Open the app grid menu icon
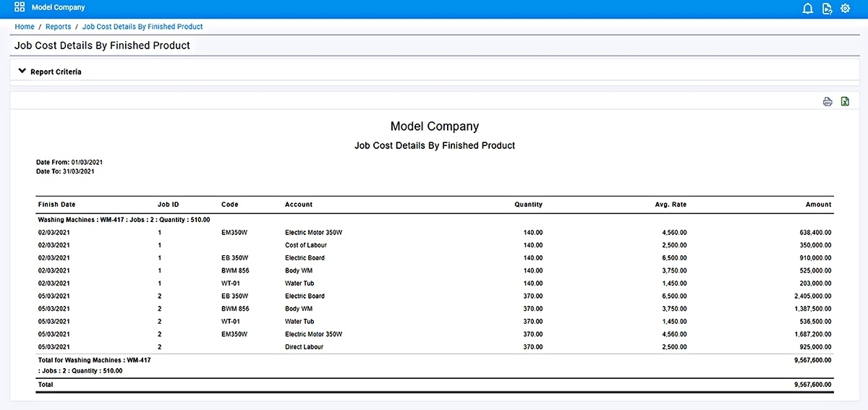 (x=20, y=7)
